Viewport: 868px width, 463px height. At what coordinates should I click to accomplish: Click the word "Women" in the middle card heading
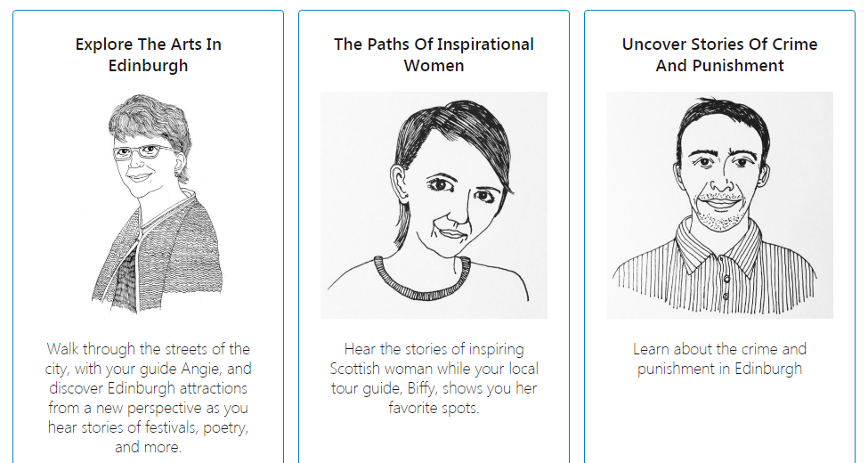tap(434, 65)
